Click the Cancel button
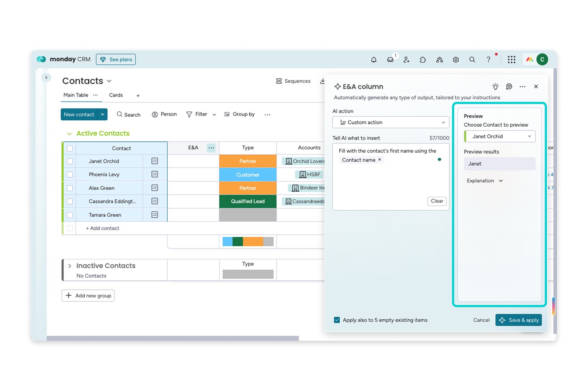The image size is (588, 392). click(482, 320)
